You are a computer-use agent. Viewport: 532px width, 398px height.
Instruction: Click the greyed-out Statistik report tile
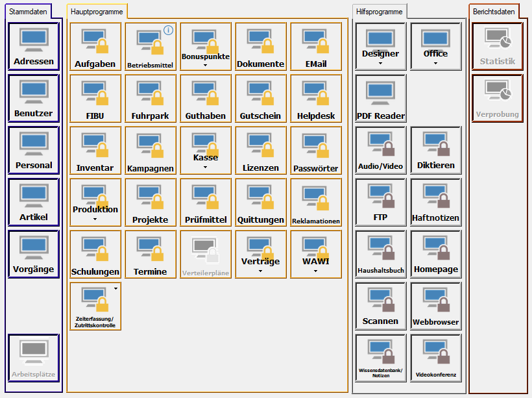(x=498, y=47)
